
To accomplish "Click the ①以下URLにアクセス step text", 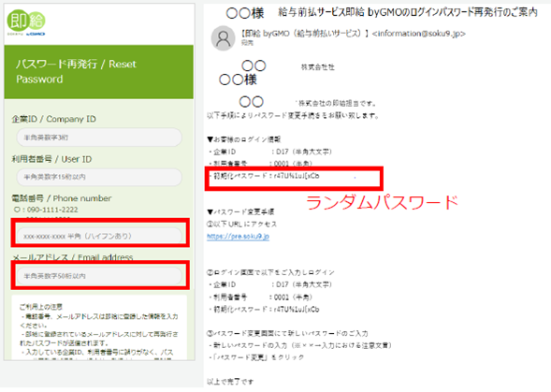I will tap(241, 224).
